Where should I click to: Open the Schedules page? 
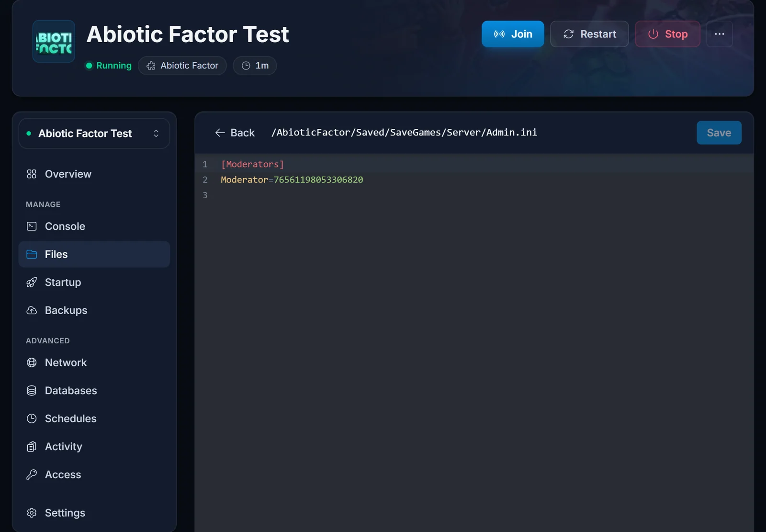94,419
